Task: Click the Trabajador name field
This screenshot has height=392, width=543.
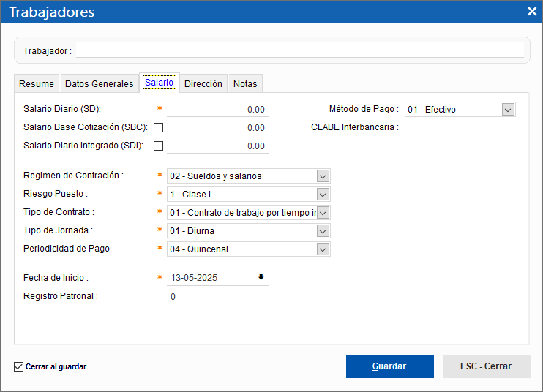Action: 300,50
